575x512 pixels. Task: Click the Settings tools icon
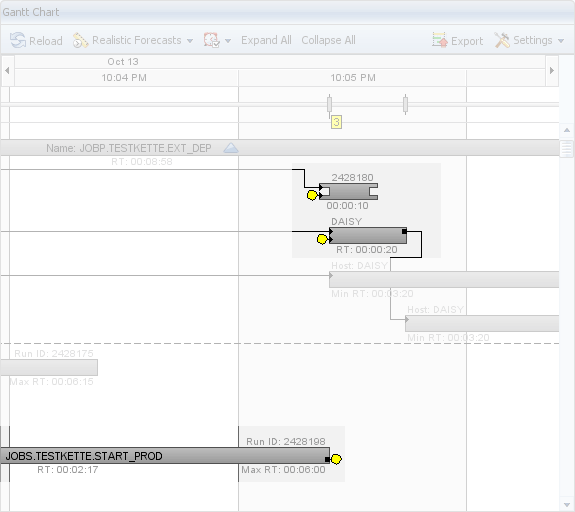pos(502,40)
